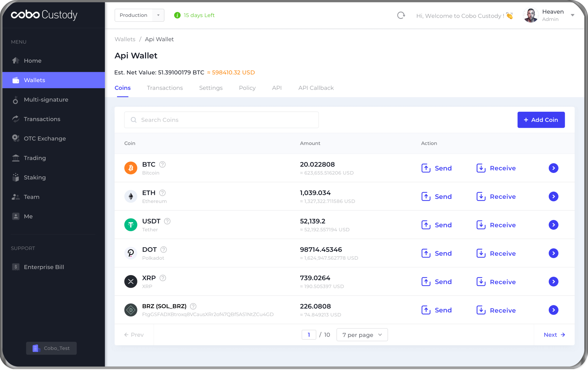Open Wallets in the sidebar menu

click(x=54, y=80)
